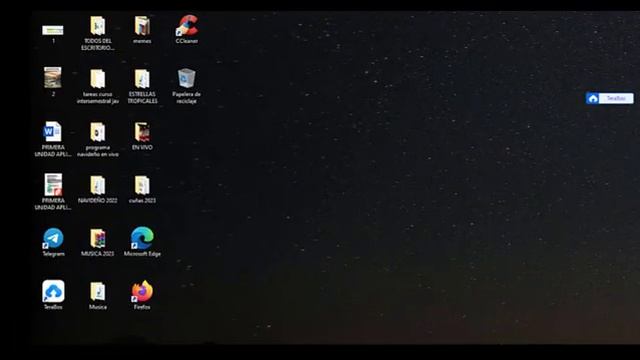Click the TeraBox label on the floating widget
The image size is (640, 360).
click(x=616, y=98)
